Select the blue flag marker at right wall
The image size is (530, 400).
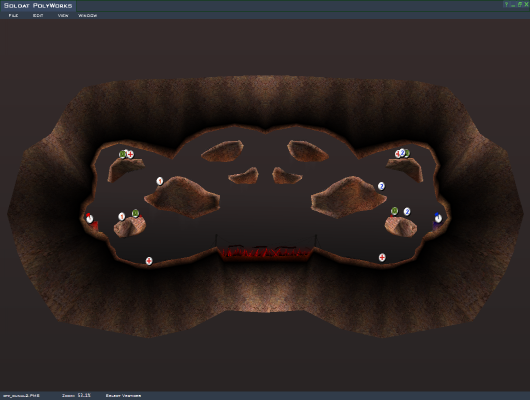(x=438, y=218)
